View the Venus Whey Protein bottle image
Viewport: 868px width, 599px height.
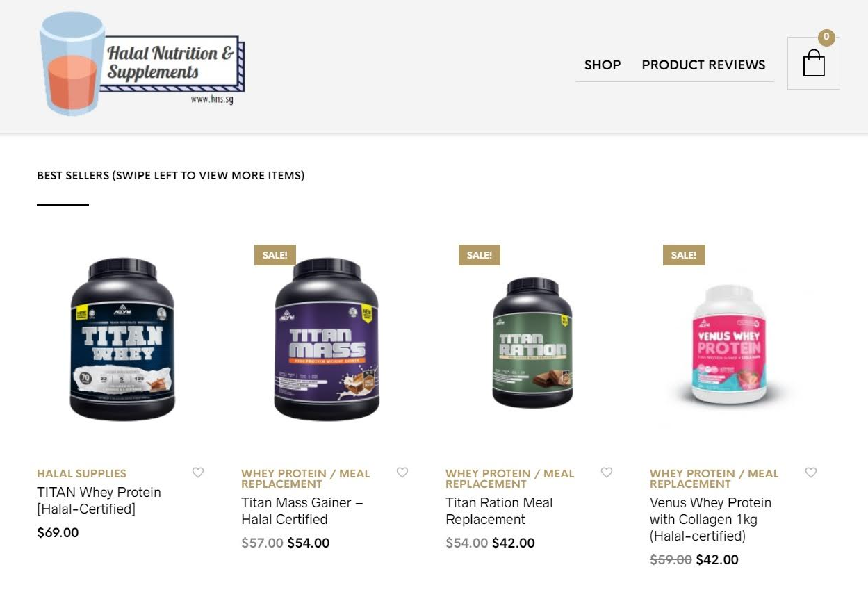pyautogui.click(x=728, y=345)
